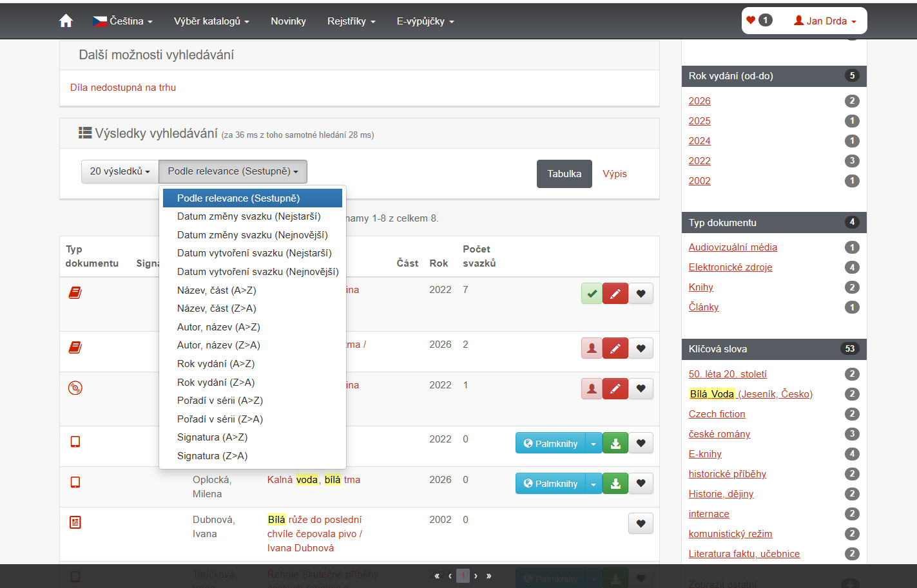Filter by Knihy document type
The image size is (917, 588).
tap(700, 287)
